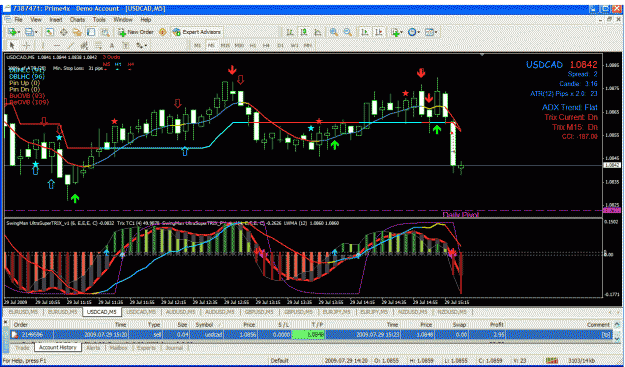The height and width of the screenshot is (367, 625).
Task: Switch timeframe to M1
Action: [x=197, y=45]
